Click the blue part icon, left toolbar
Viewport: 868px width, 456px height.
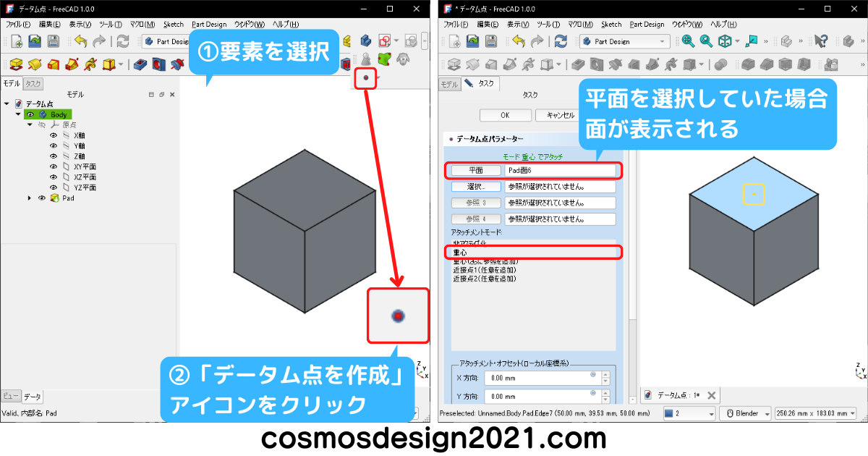[366, 41]
